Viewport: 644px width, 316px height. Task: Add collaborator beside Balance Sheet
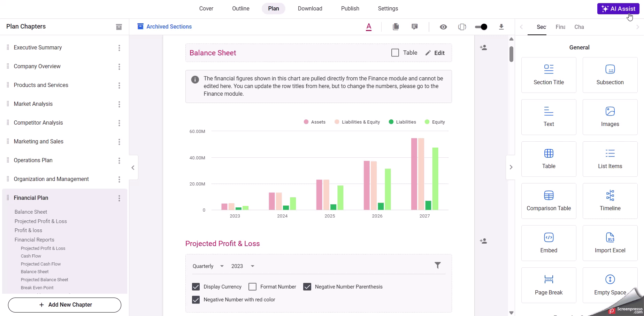pos(483,48)
